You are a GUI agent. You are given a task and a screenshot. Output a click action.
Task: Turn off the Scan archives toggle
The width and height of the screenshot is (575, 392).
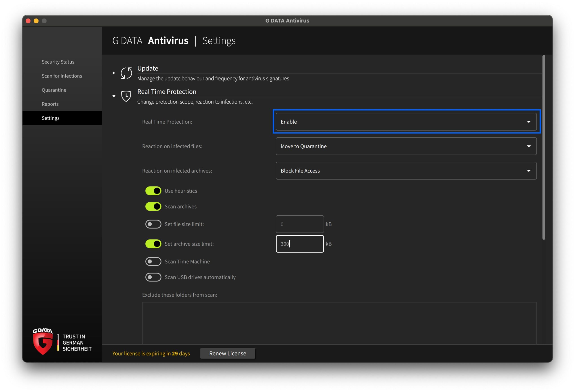(153, 206)
